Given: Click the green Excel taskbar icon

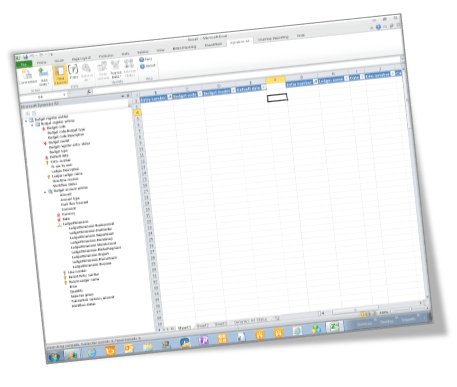Looking at the screenshot, I should tap(334, 327).
